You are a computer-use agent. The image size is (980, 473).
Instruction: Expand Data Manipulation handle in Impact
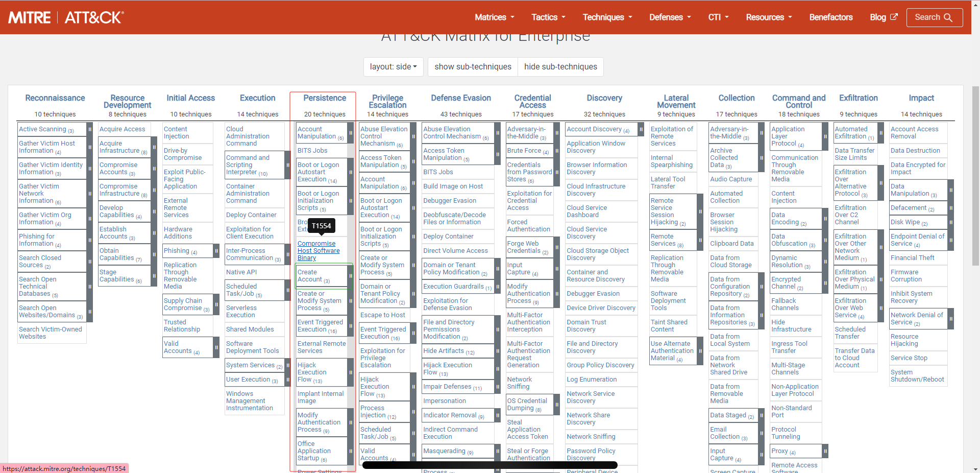pyautogui.click(x=951, y=190)
